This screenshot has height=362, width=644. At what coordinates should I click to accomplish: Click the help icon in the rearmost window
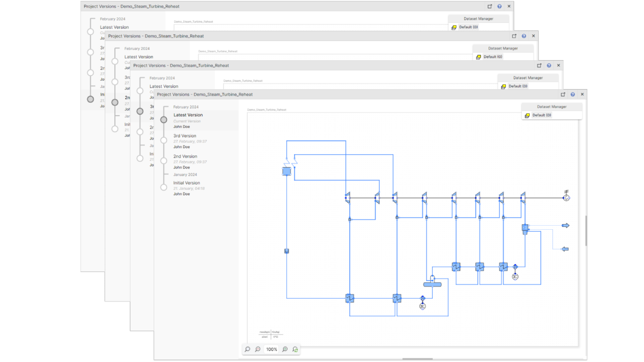(499, 6)
